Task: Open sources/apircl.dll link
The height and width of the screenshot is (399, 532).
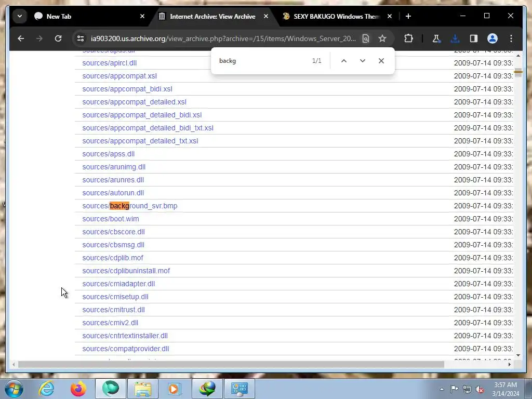Action: (x=109, y=63)
